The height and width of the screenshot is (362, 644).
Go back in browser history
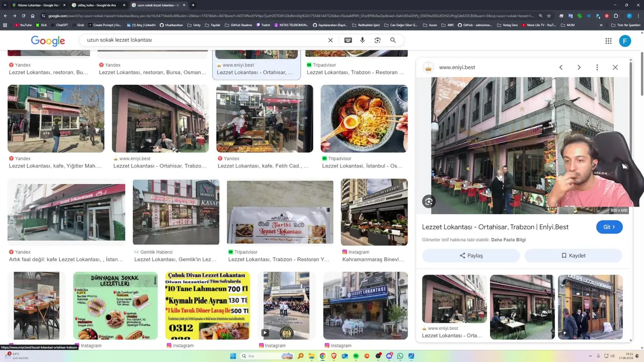coord(5,16)
